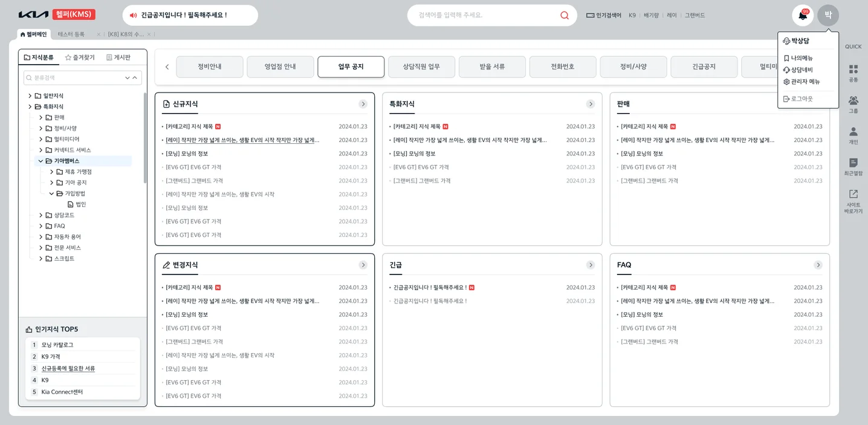
Task: Click the arrow icon on 긴급 card
Action: pos(591,265)
